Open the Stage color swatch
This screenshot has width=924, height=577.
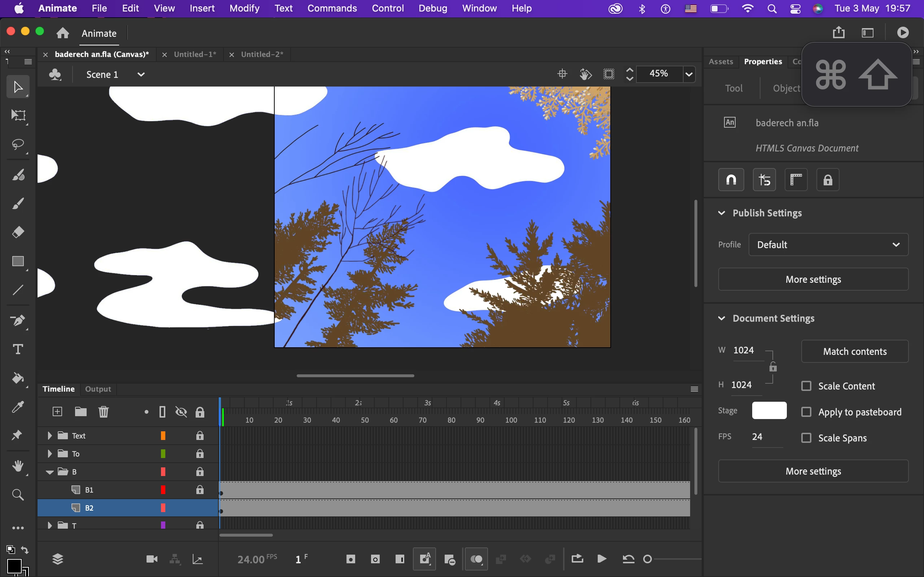tap(769, 410)
